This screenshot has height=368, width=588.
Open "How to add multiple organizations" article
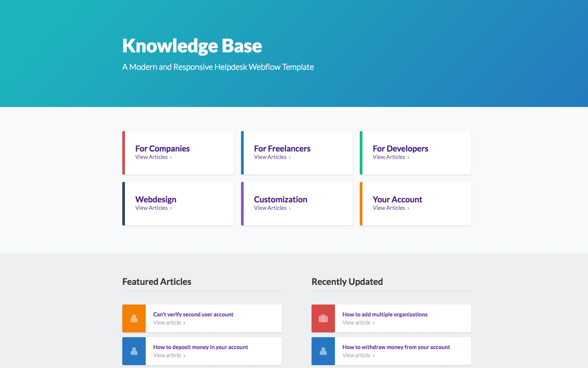384,314
